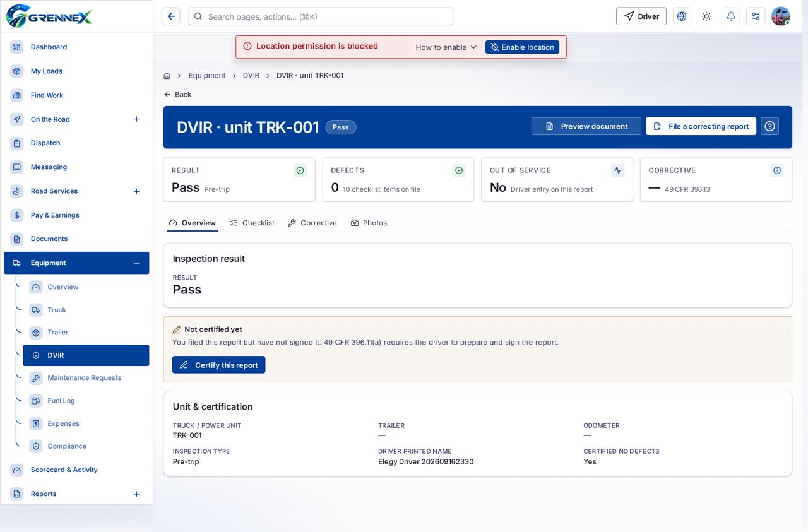Expand On the Road plus icon
808x532 pixels.
[x=136, y=119]
